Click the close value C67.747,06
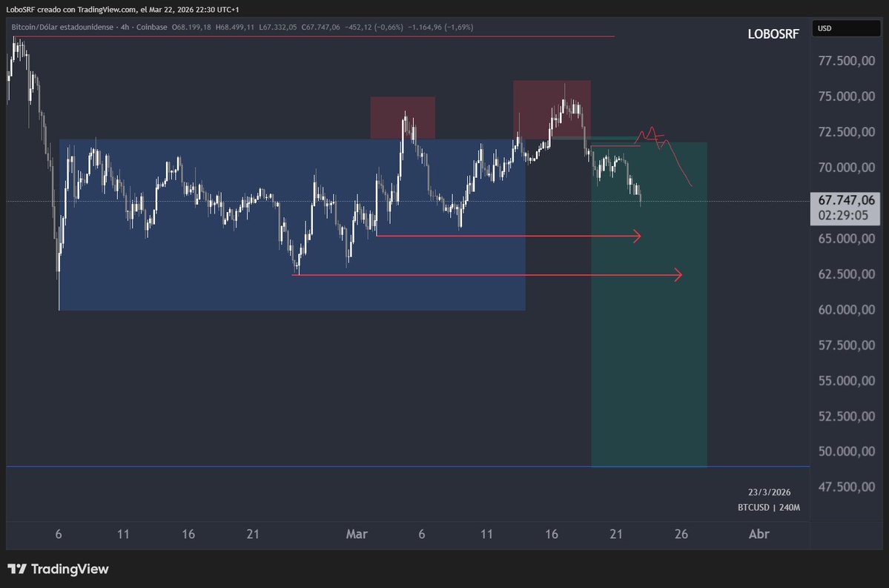Viewport: 889px width, 588px height. point(321,27)
